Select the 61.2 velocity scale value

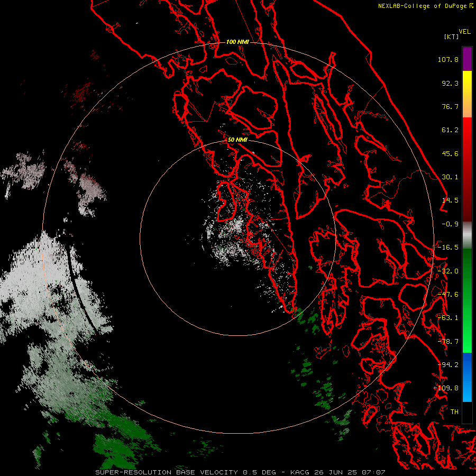450,130
